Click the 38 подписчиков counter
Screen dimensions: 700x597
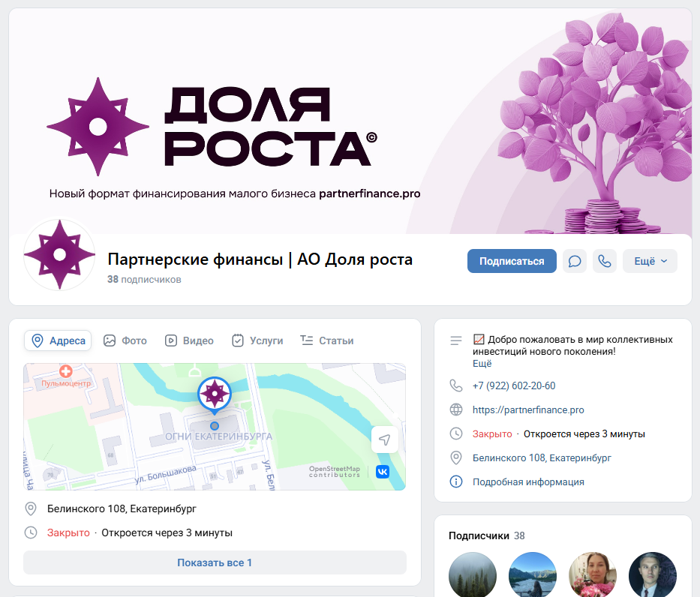[144, 279]
